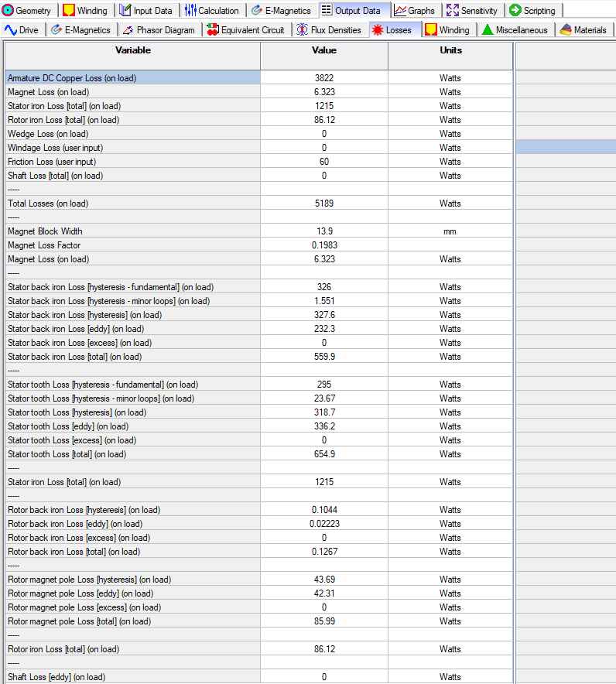Click the Value column header
Viewport: 616px width, 684px height.
click(324, 56)
